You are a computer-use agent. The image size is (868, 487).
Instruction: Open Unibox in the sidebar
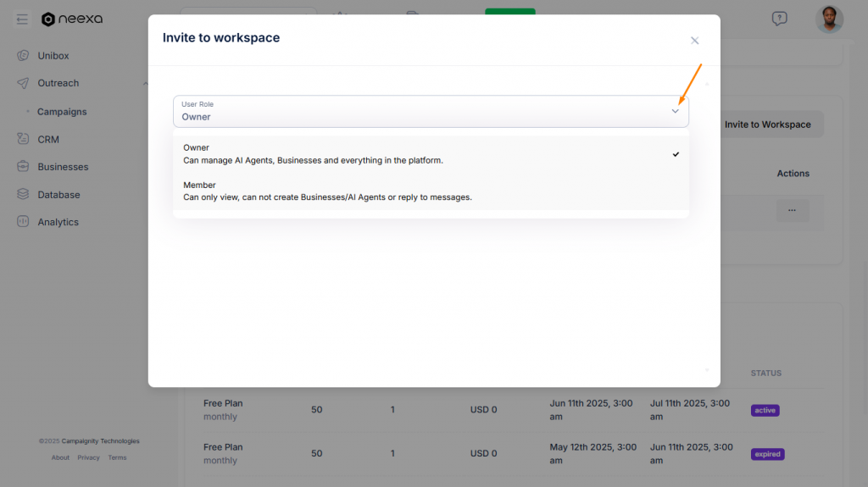pos(53,56)
